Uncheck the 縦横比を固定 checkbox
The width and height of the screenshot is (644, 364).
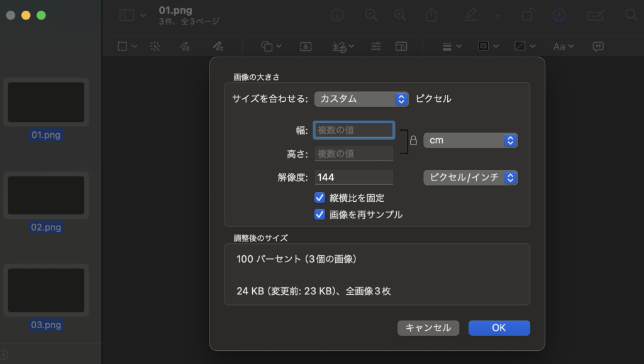click(319, 197)
